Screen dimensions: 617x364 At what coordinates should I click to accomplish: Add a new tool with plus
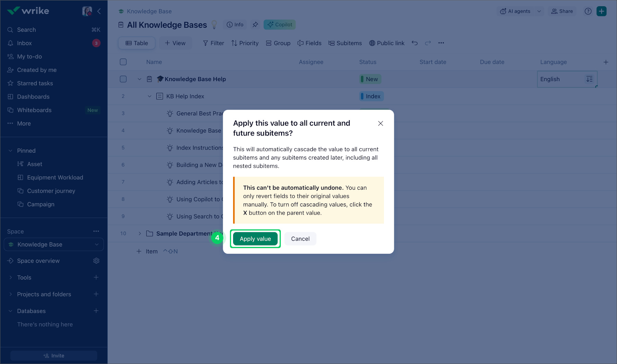[x=96, y=277]
